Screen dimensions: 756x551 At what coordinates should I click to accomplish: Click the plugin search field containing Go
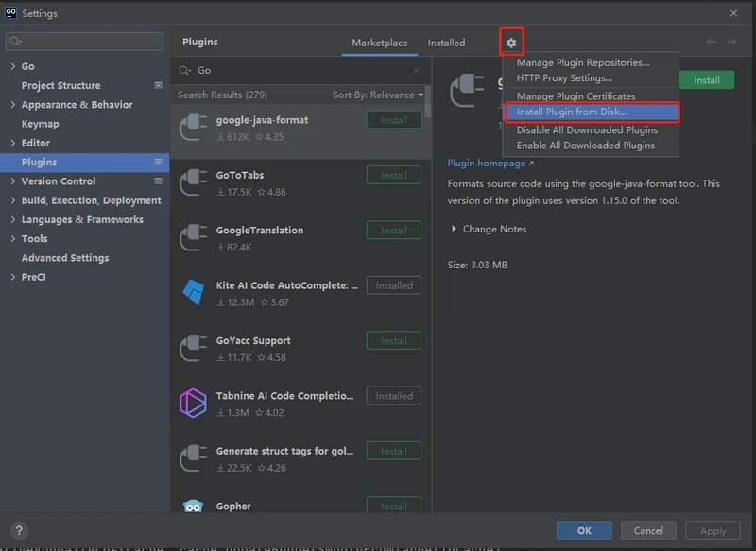click(x=301, y=70)
